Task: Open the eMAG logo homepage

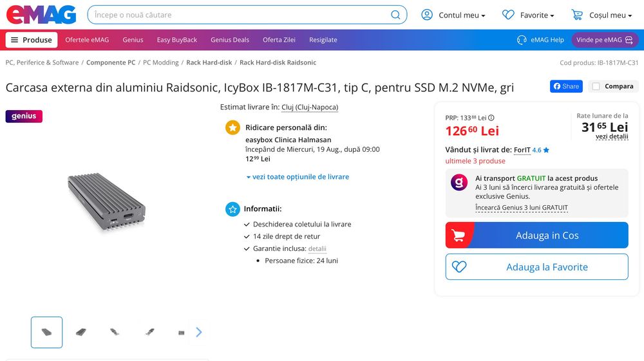Action: 41,15
